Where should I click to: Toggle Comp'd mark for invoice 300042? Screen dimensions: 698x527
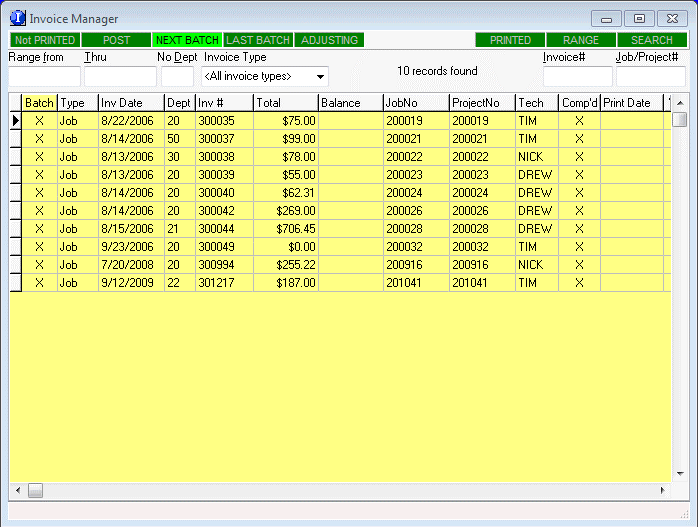pos(579,211)
